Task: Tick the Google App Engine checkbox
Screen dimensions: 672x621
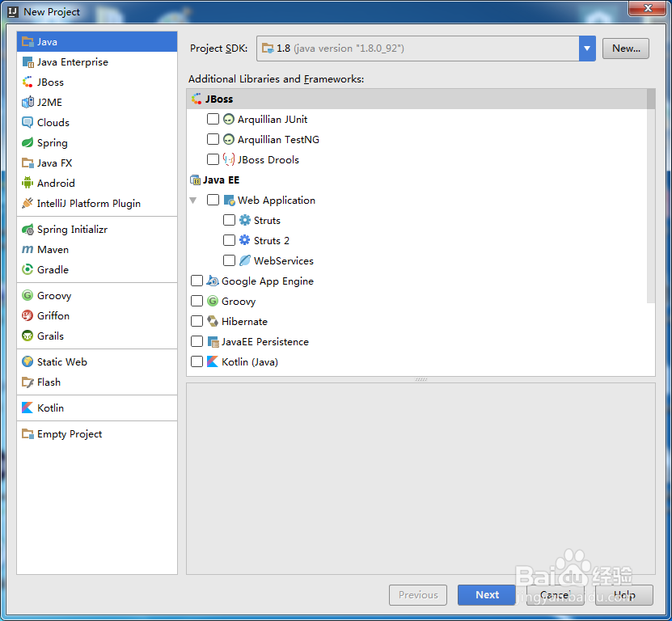Action: pyautogui.click(x=197, y=281)
